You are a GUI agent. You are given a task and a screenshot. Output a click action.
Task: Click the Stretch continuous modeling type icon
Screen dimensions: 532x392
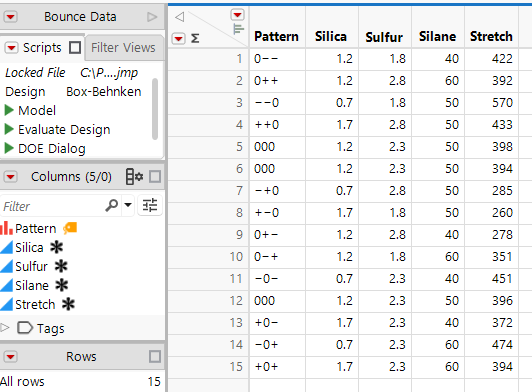click(6, 304)
